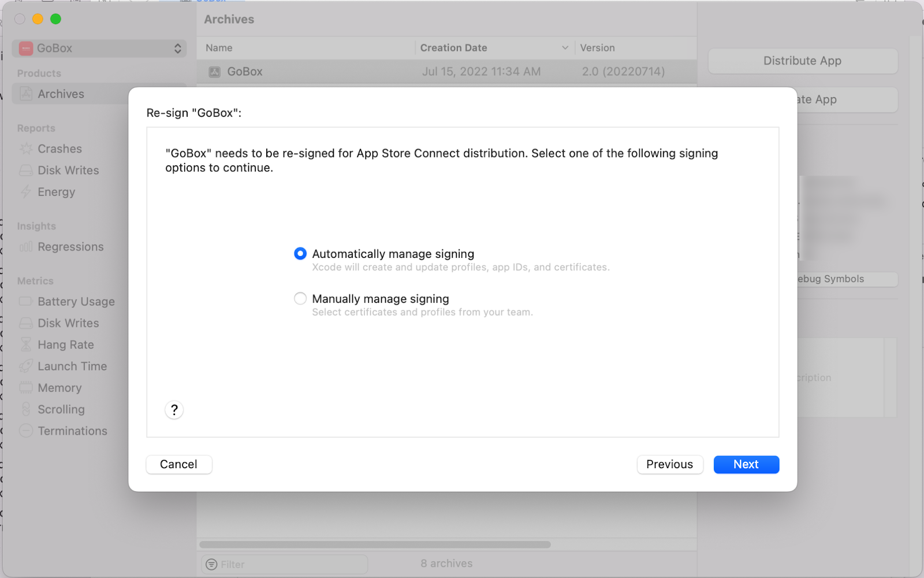Cancel the re-sign dialog
Screen dimensions: 924x578
pos(178,464)
